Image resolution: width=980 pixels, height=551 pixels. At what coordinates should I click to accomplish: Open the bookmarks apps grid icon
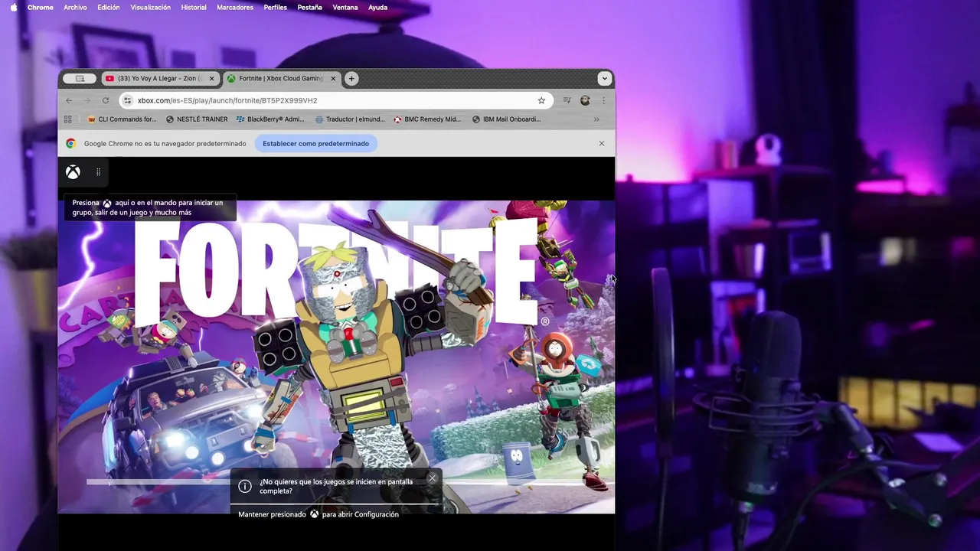coord(68,119)
